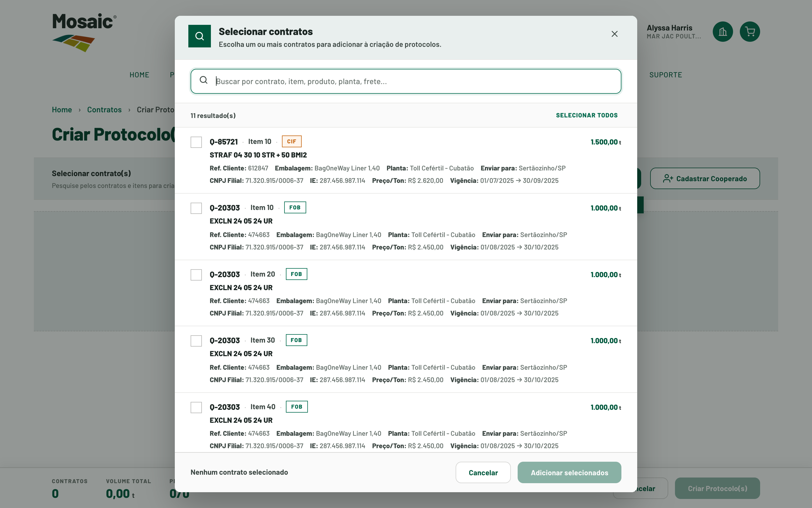Click Cadastrar Cooperado button
This screenshot has width=812, height=508.
click(x=705, y=178)
